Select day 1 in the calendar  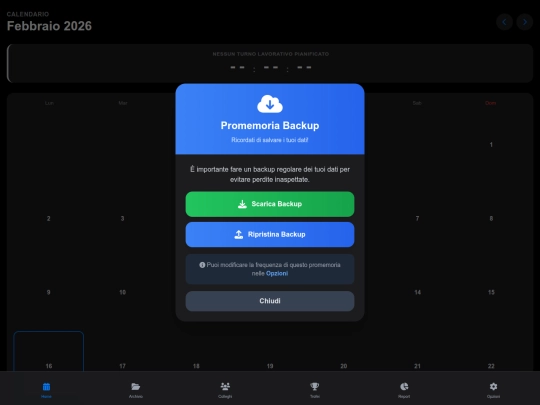[x=491, y=145]
